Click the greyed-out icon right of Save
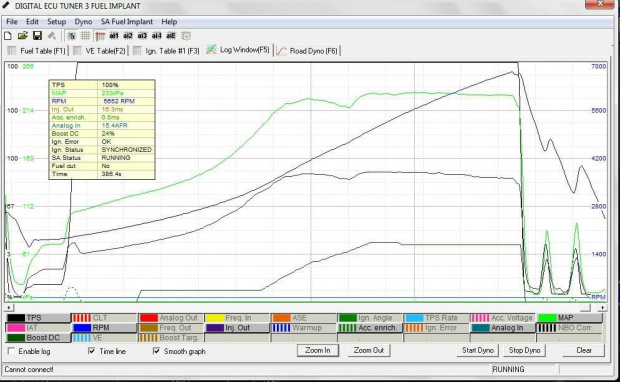Image resolution: width=620 pixels, height=382 pixels. [52, 36]
